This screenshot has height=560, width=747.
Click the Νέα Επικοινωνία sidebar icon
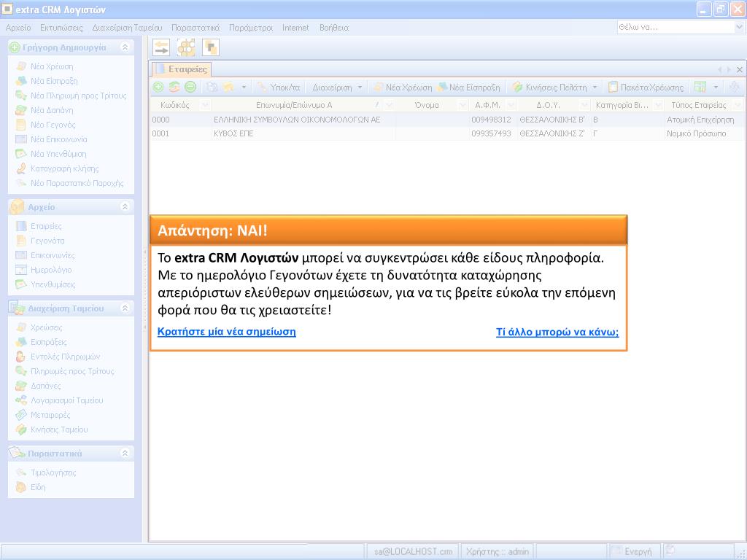[21, 139]
